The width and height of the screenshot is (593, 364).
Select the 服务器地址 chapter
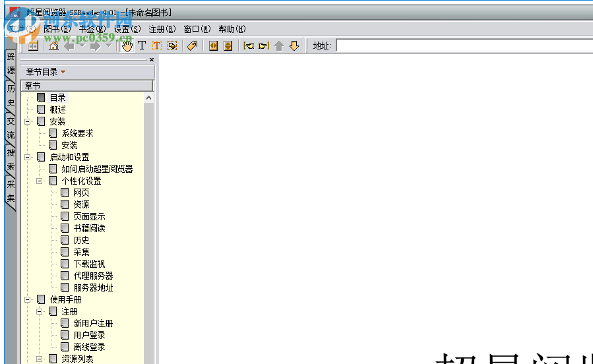point(93,288)
